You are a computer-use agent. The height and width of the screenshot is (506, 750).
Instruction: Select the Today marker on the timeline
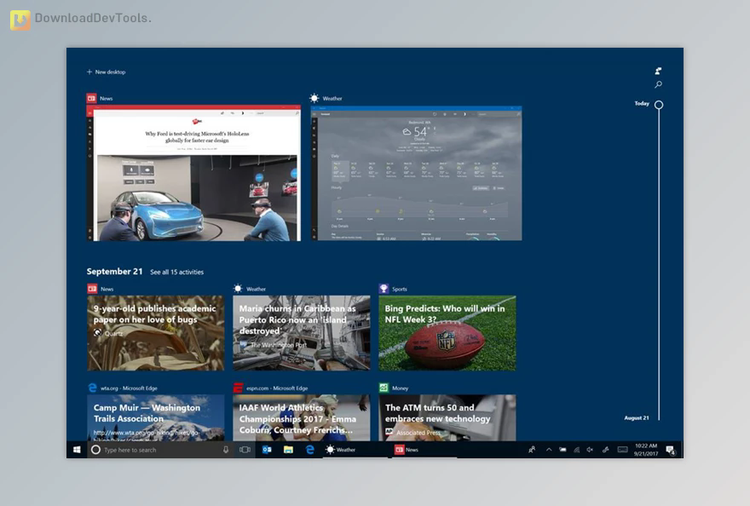pyautogui.click(x=658, y=104)
